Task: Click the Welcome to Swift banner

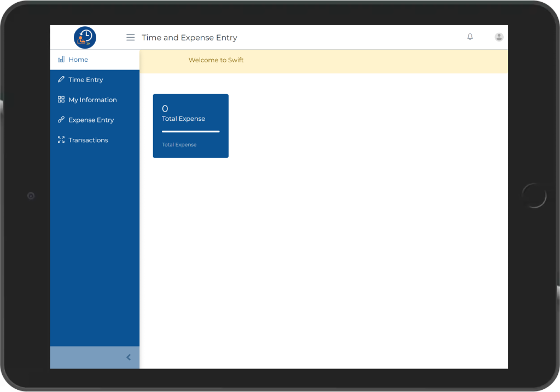Action: coord(216,60)
